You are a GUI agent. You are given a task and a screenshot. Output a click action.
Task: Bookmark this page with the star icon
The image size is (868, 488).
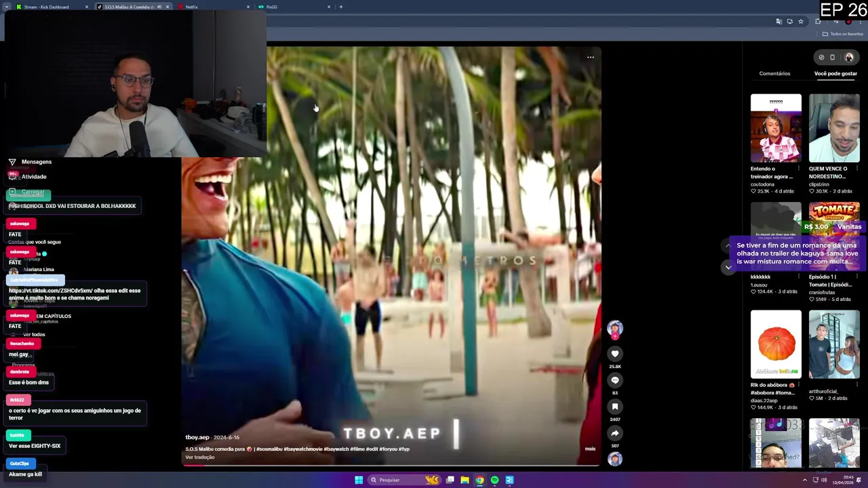[x=801, y=22]
